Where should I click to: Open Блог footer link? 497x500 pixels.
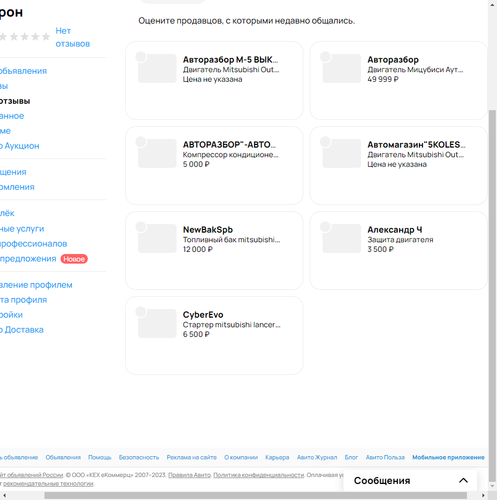(x=351, y=457)
